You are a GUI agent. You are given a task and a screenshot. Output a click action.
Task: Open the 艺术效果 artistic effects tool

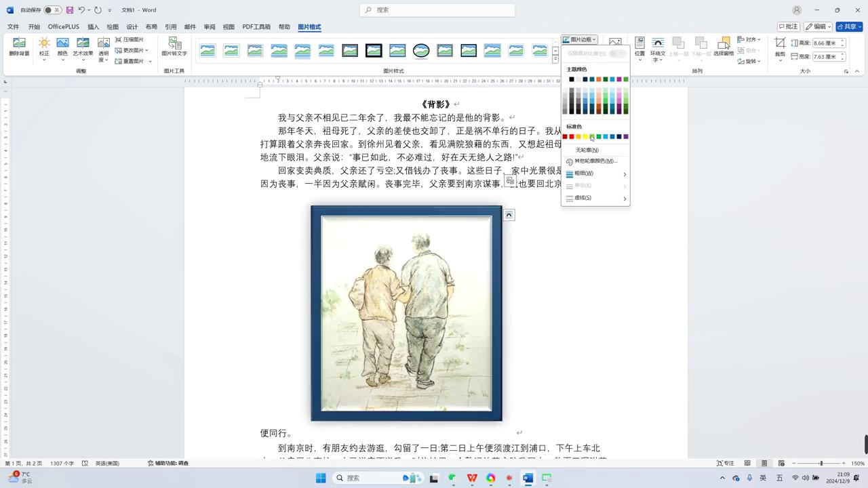83,46
